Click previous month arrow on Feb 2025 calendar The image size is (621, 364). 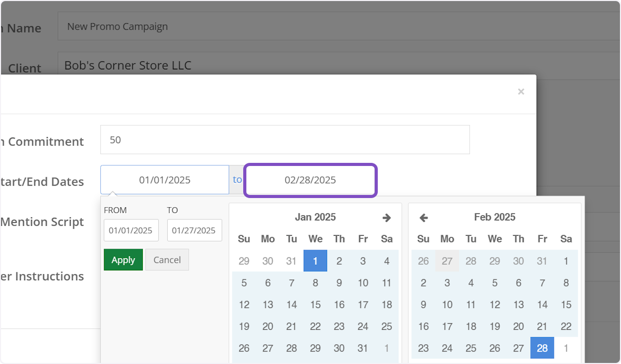pos(424,218)
